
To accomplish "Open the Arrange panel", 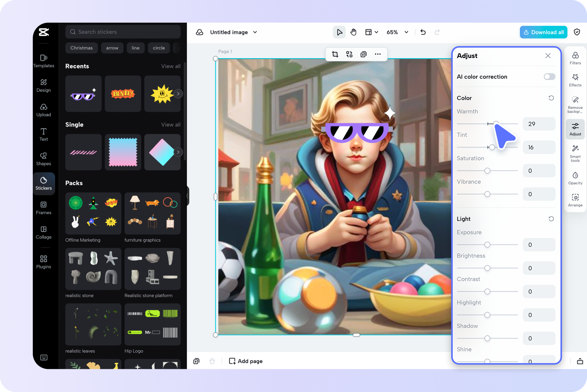I will 575,200.
